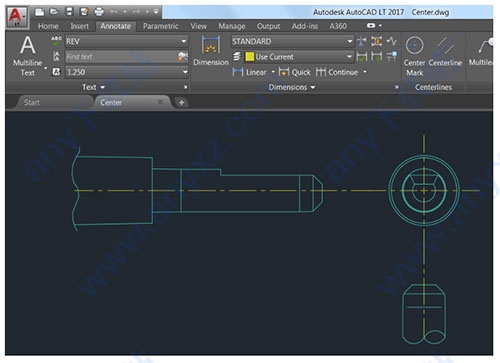This screenshot has height=363, width=500.
Task: Open the STANDARD dimension style dropdown
Action: (x=292, y=41)
